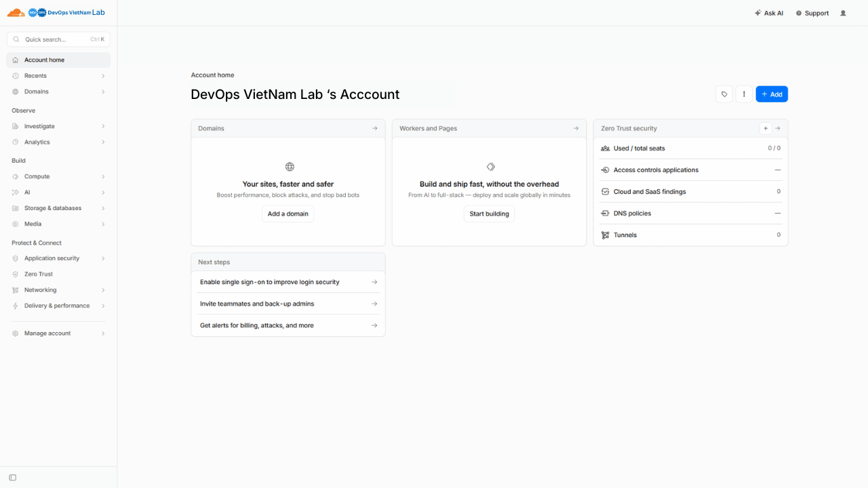Viewport: 868px width, 488px height.
Task: Expand the Analytics chevron
Action: 103,142
